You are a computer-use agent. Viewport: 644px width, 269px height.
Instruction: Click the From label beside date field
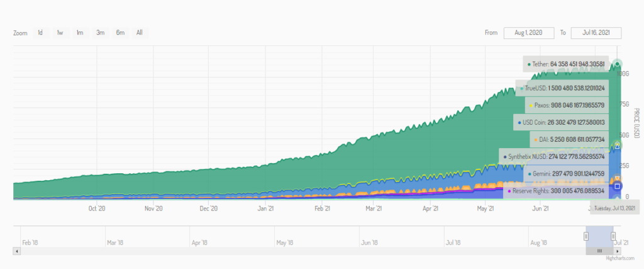tap(491, 33)
